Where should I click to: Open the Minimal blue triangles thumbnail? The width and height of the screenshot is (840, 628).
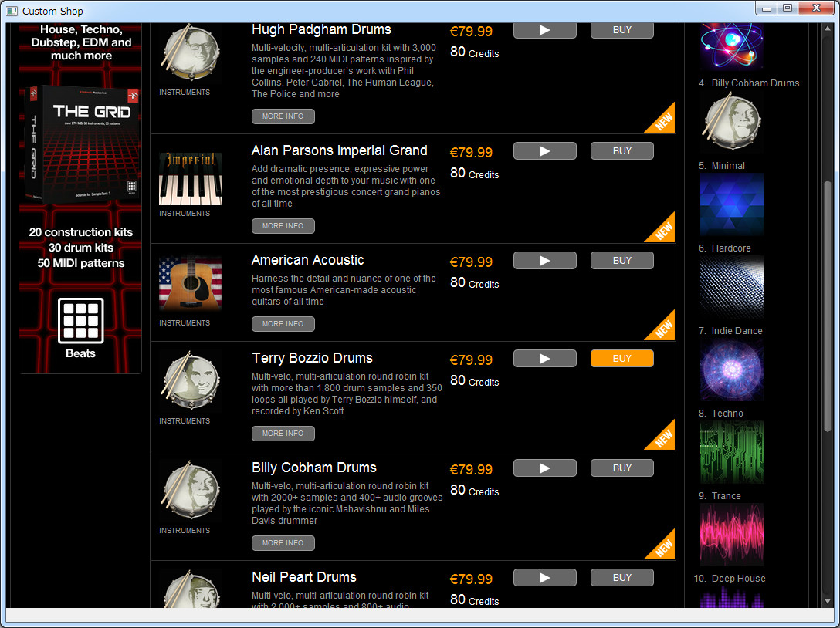[731, 204]
